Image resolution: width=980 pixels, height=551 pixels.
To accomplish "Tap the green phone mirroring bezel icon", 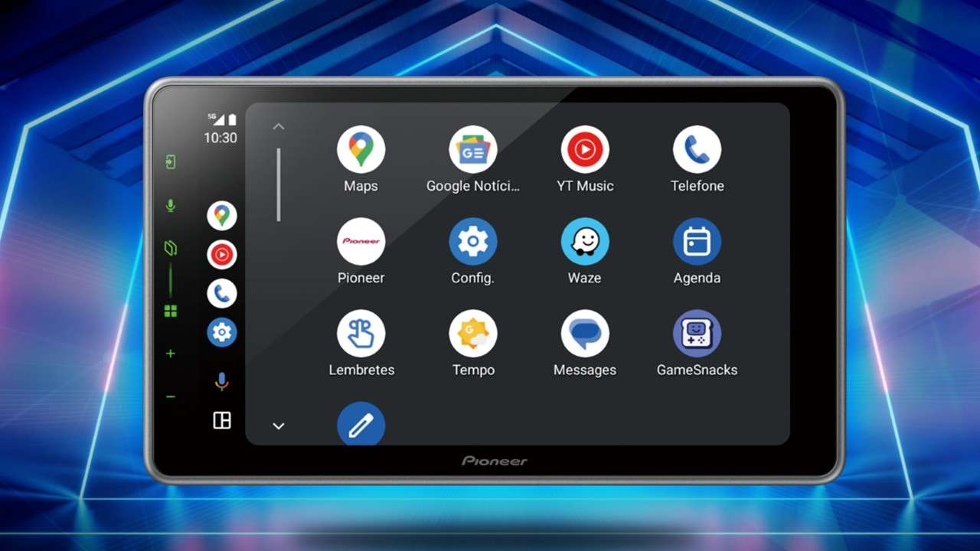I will (x=171, y=248).
